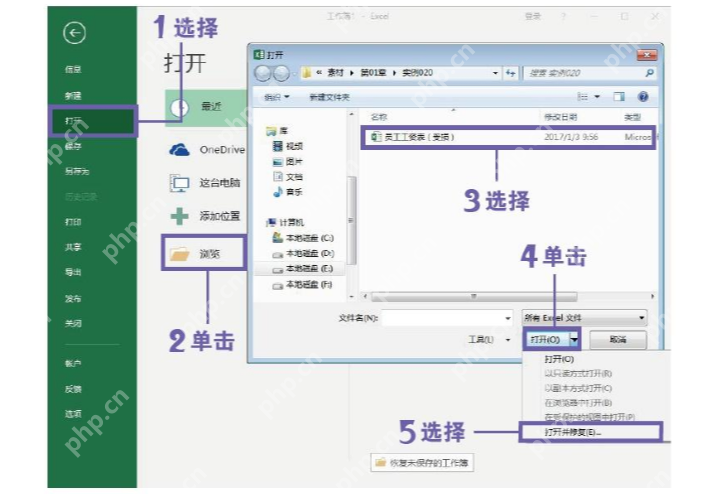720x494 pixels.
Task: Open 本地磁盘 (E:) drive
Action: point(303,269)
